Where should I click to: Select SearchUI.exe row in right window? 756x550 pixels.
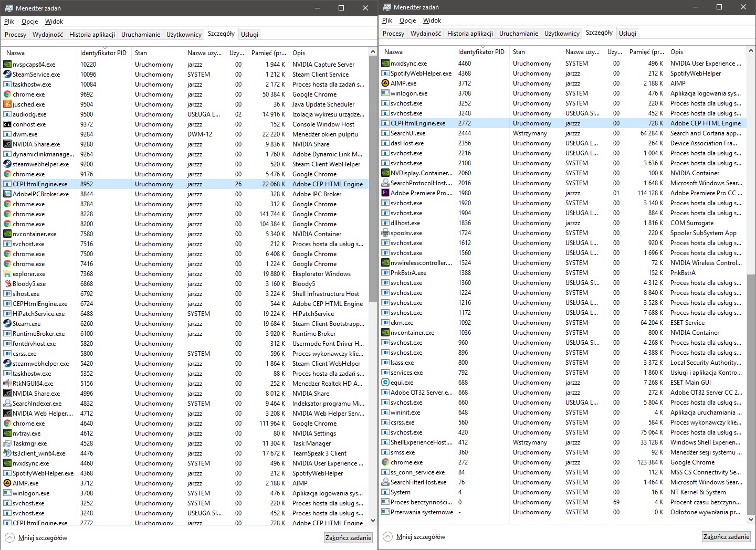(x=563, y=133)
